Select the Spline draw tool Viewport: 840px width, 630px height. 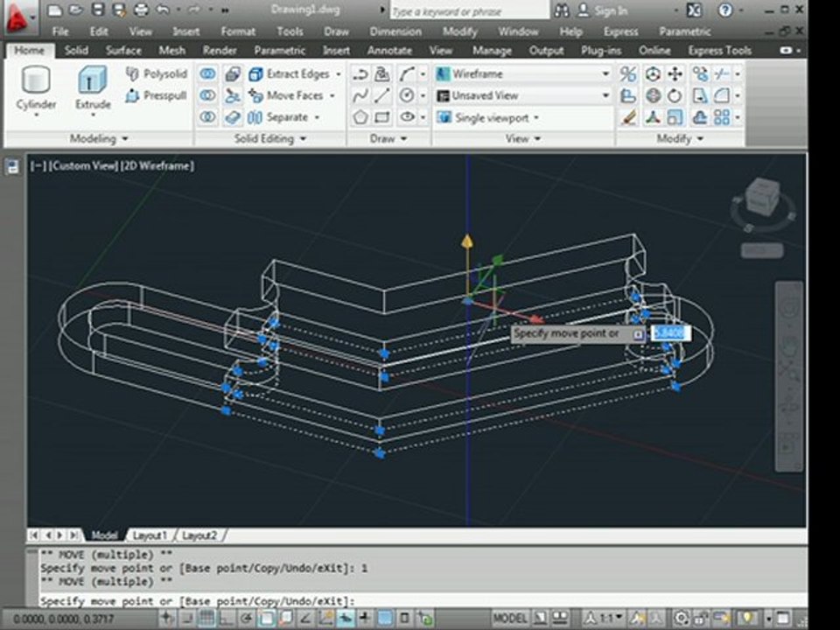tap(360, 96)
